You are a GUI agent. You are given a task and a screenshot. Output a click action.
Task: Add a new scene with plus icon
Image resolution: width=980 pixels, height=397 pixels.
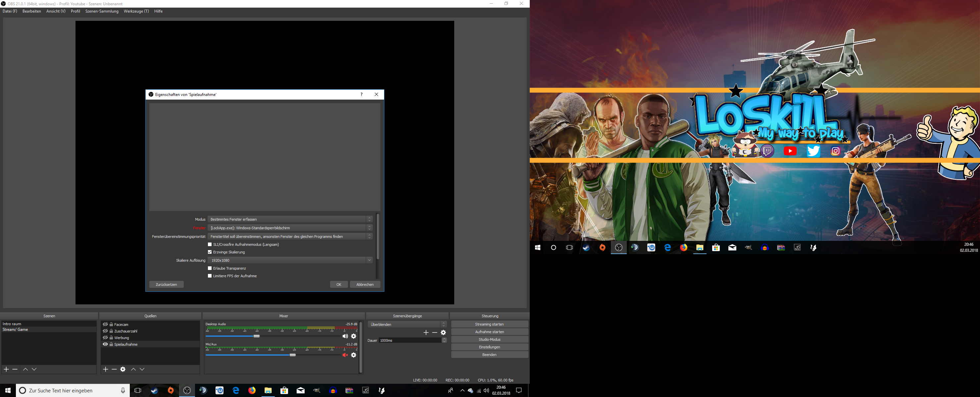click(x=6, y=369)
